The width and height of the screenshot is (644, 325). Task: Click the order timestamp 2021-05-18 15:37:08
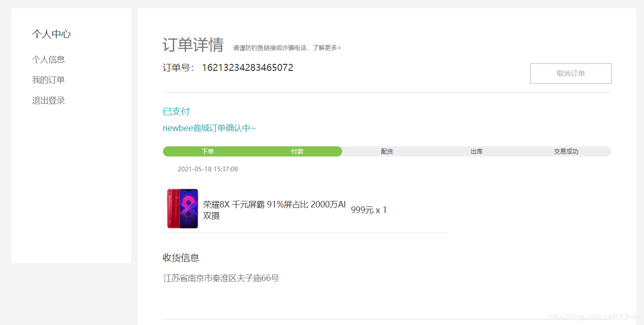(208, 169)
